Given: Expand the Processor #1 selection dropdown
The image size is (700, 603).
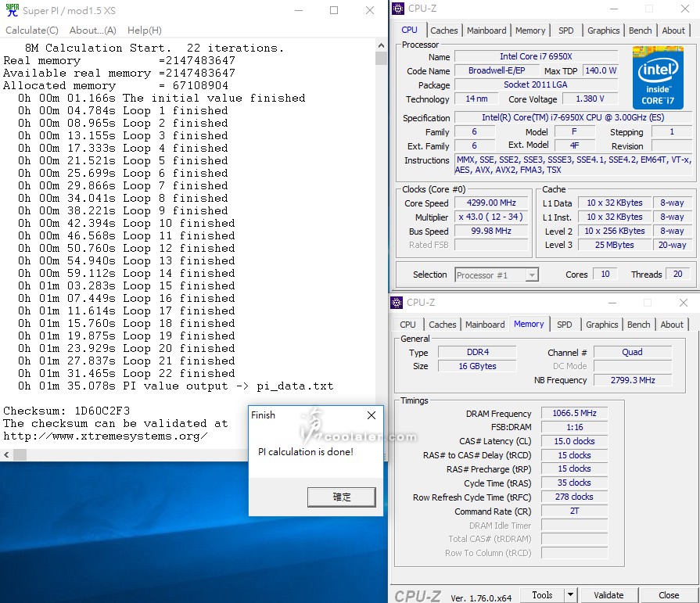Looking at the screenshot, I should pyautogui.click(x=532, y=275).
